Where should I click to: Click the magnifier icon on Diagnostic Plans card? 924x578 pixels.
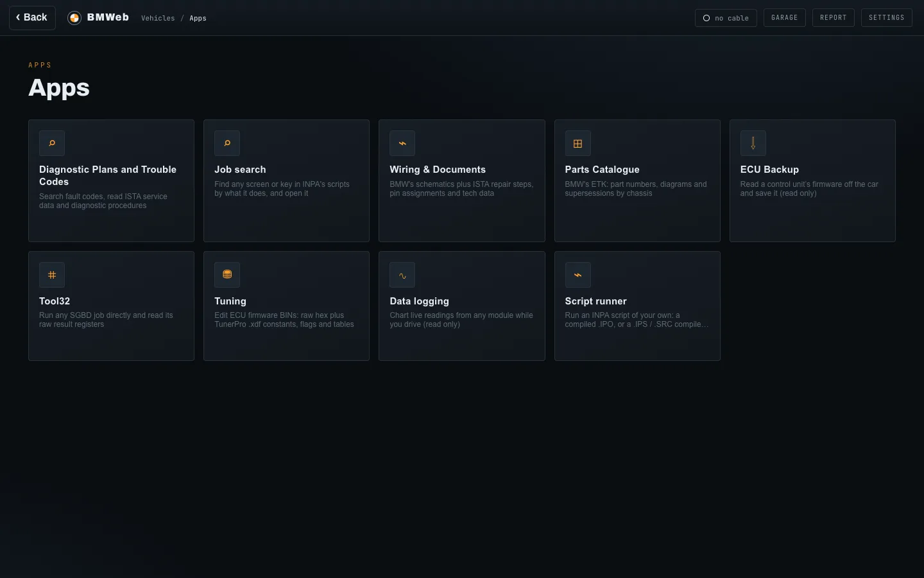[52, 143]
